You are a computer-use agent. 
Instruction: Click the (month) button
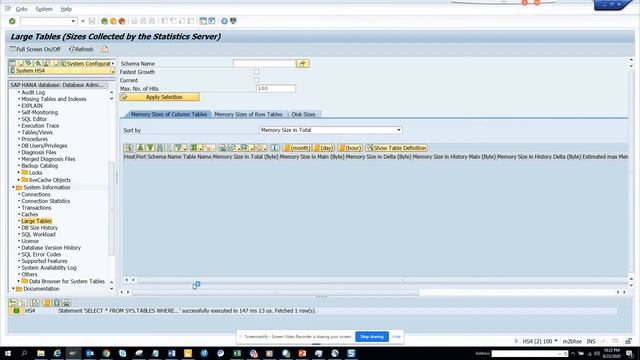[x=297, y=148]
